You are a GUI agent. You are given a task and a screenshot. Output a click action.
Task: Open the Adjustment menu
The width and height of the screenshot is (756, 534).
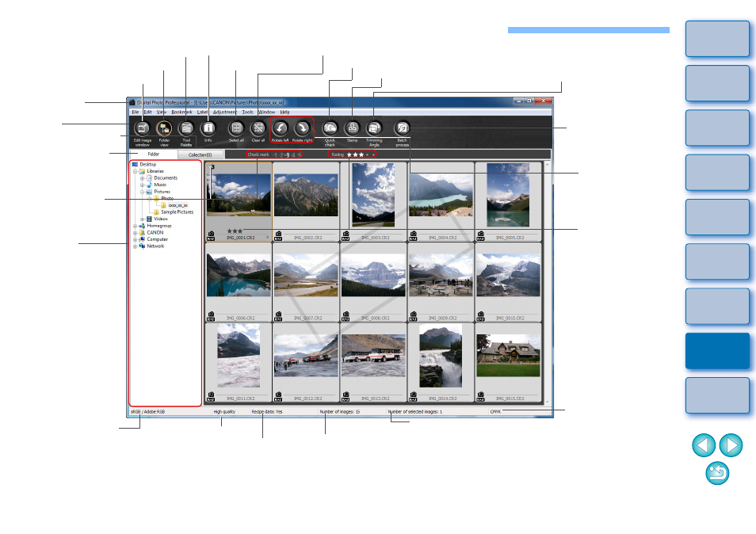(x=225, y=112)
